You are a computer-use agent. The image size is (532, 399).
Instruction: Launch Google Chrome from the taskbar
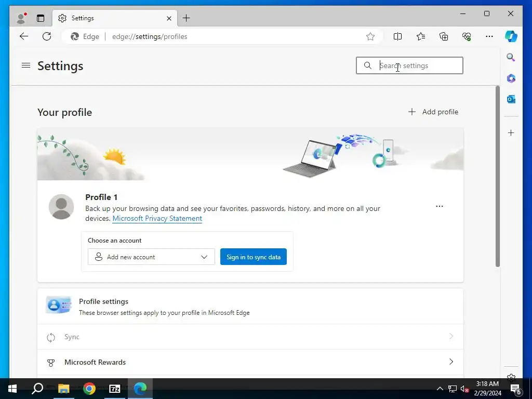(89, 389)
